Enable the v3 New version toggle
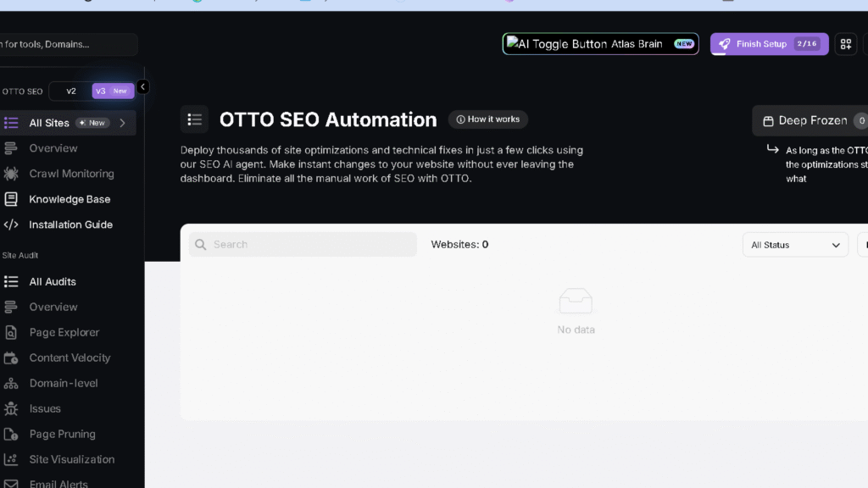Image resolution: width=868 pixels, height=488 pixels. (x=111, y=91)
